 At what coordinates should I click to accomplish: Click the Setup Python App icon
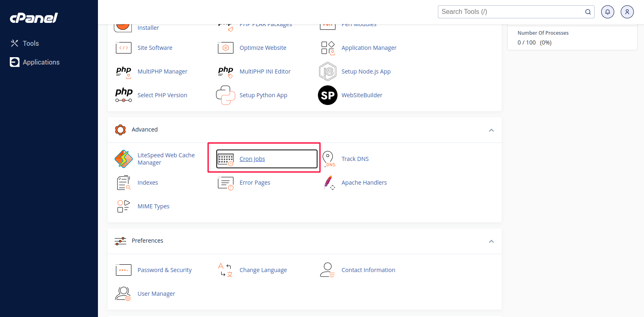[225, 95]
